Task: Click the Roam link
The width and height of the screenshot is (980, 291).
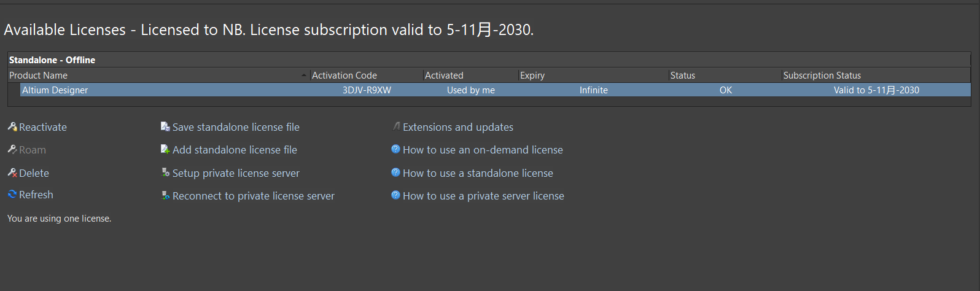Action: point(33,150)
